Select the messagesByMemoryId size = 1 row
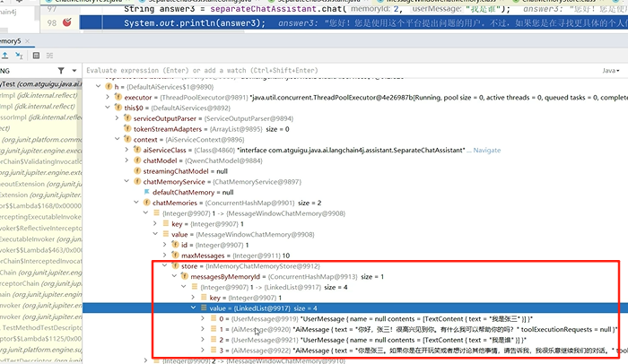628x364 pixels. [355, 277]
